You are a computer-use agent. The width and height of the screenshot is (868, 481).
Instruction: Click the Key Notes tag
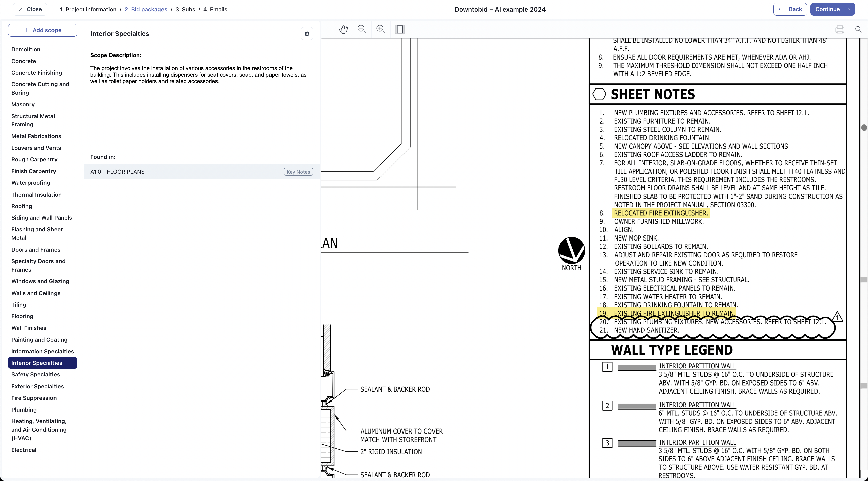[298, 172]
